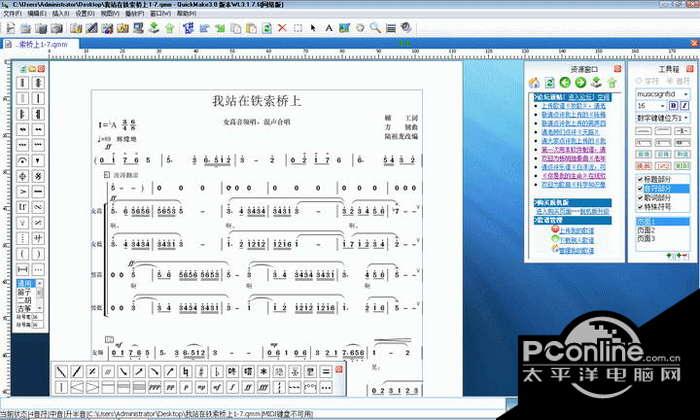This screenshot has height=420, width=700.
Task: Click the up arrow of the instrument list
Action: pos(40,283)
